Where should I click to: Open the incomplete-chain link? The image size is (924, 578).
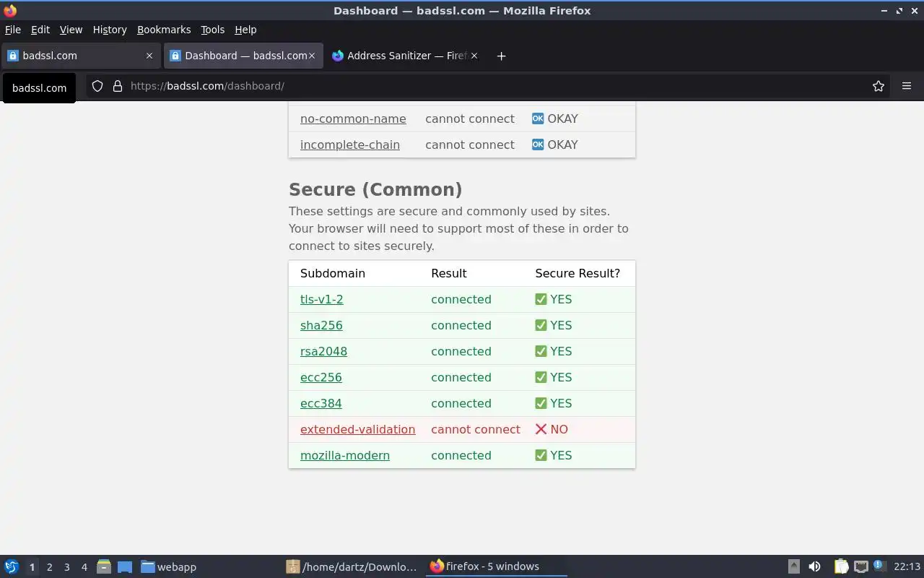350,144
